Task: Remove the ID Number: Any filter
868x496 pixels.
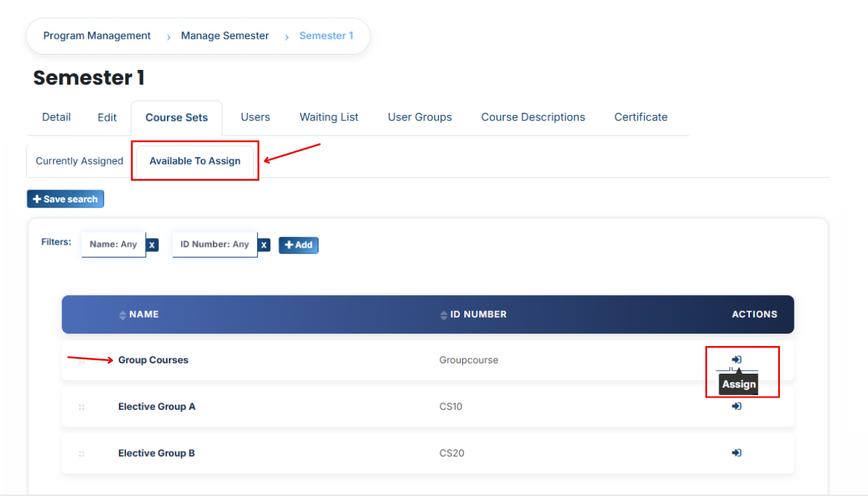Action: (264, 245)
